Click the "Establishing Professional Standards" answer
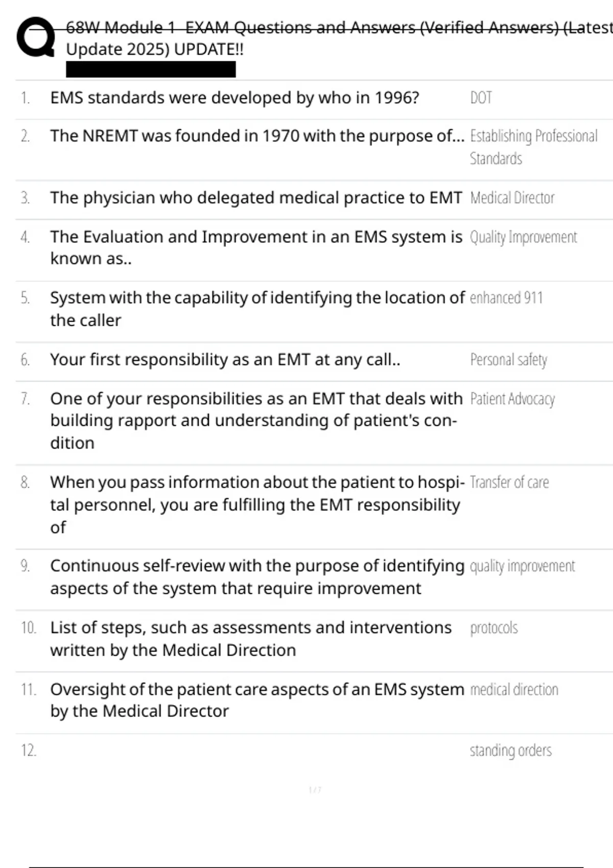Screen dimensions: 613x868 533,147
